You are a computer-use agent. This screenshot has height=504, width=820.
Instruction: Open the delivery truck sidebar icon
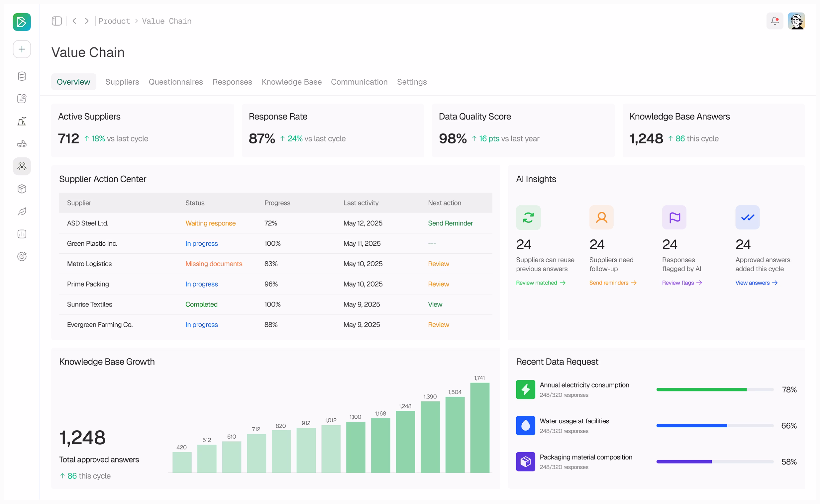pos(22,144)
